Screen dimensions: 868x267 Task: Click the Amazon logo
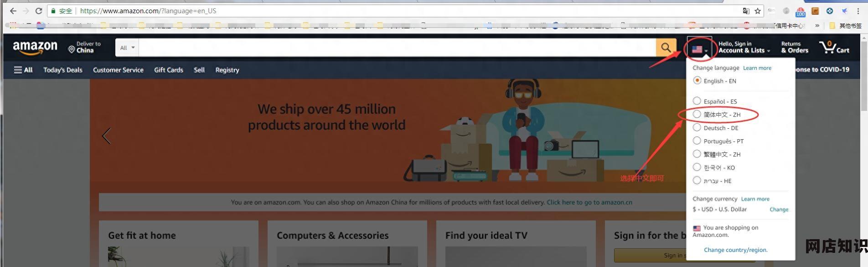(x=35, y=47)
